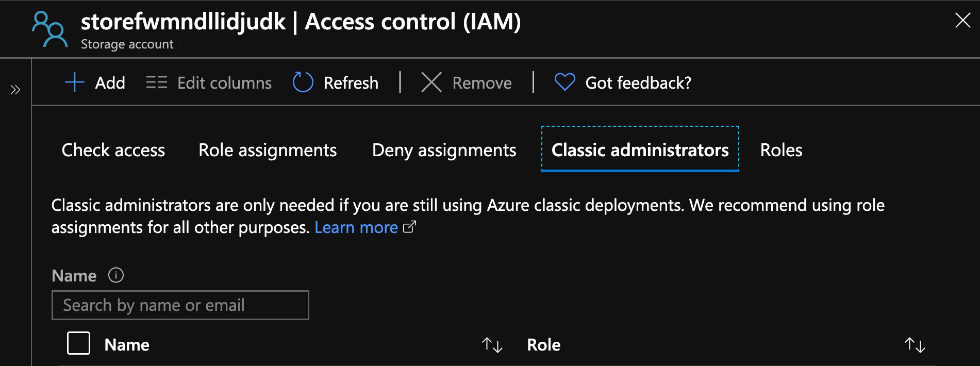Go to the Roles tab
980x366 pixels.
coord(781,150)
